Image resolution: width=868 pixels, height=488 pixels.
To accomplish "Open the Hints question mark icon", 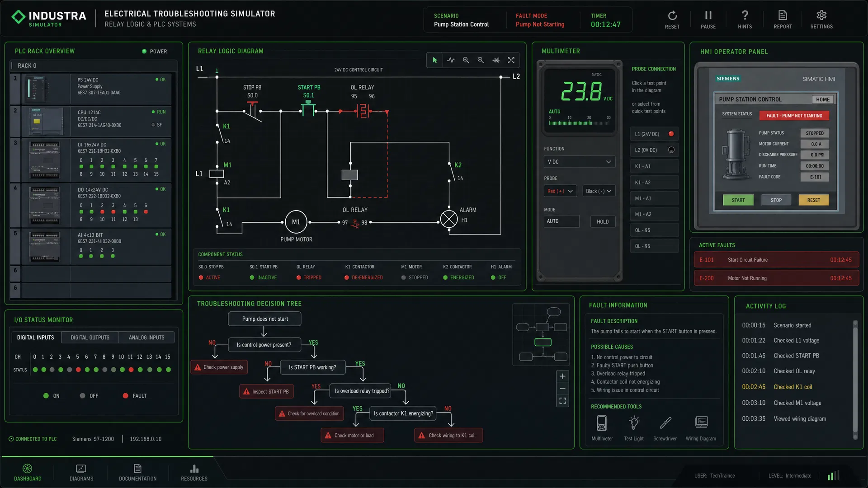I will point(745,16).
